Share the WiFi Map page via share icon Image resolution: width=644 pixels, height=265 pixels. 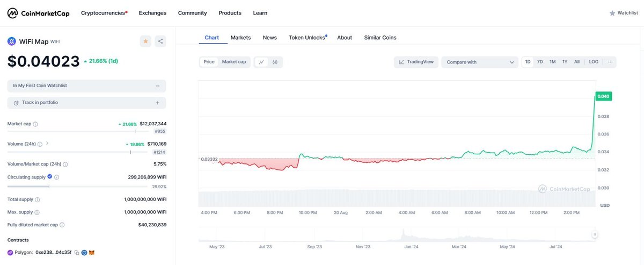[x=160, y=41]
